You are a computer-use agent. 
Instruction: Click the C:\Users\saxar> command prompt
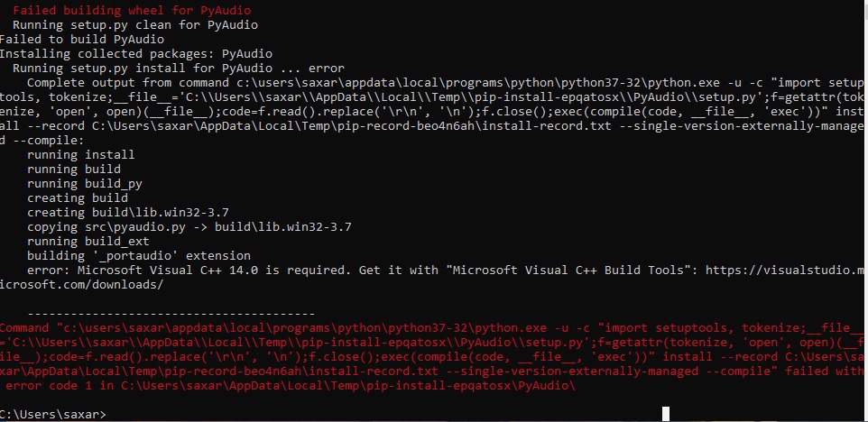point(52,414)
